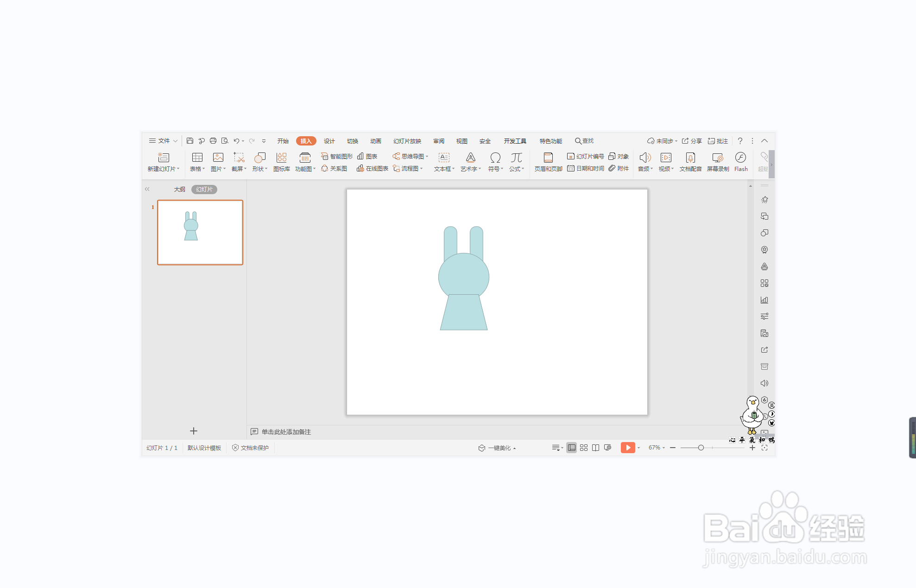Insert an 对象 object
This screenshot has height=588, width=916.
[619, 157]
